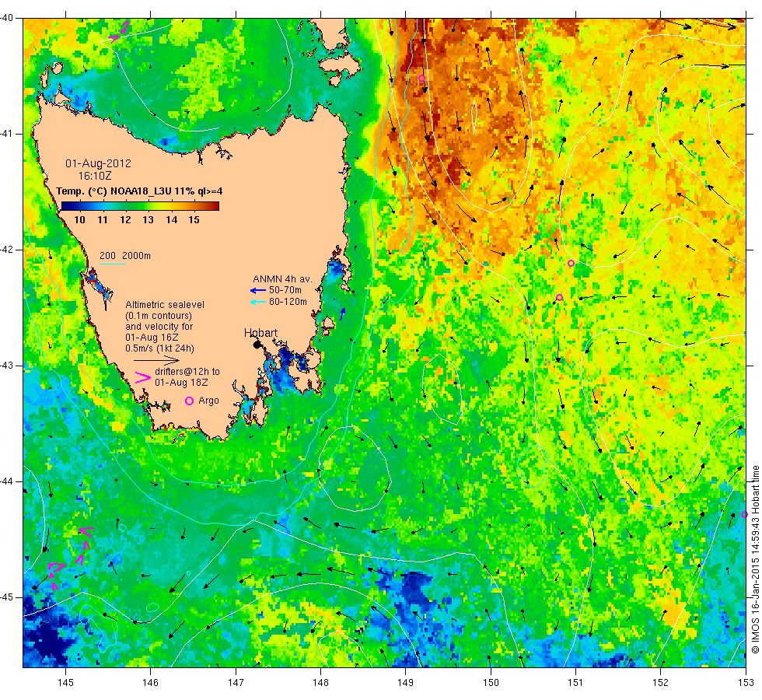The width and height of the screenshot is (762, 700).
Task: Click the latitude axis label -43
Action: [x=6, y=366]
